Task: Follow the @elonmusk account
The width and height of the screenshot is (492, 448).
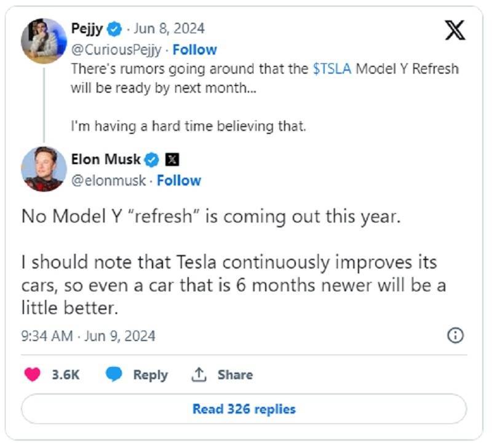Action: 179,181
